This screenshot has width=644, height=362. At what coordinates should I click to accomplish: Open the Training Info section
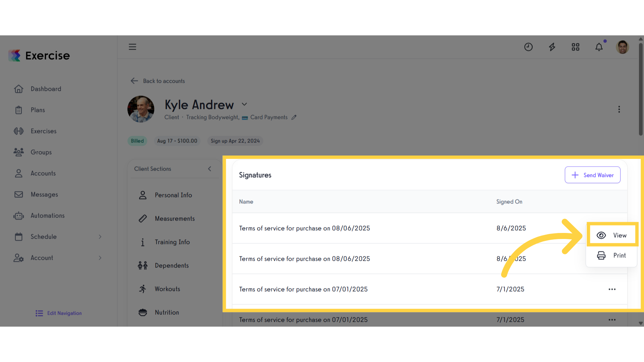(172, 242)
